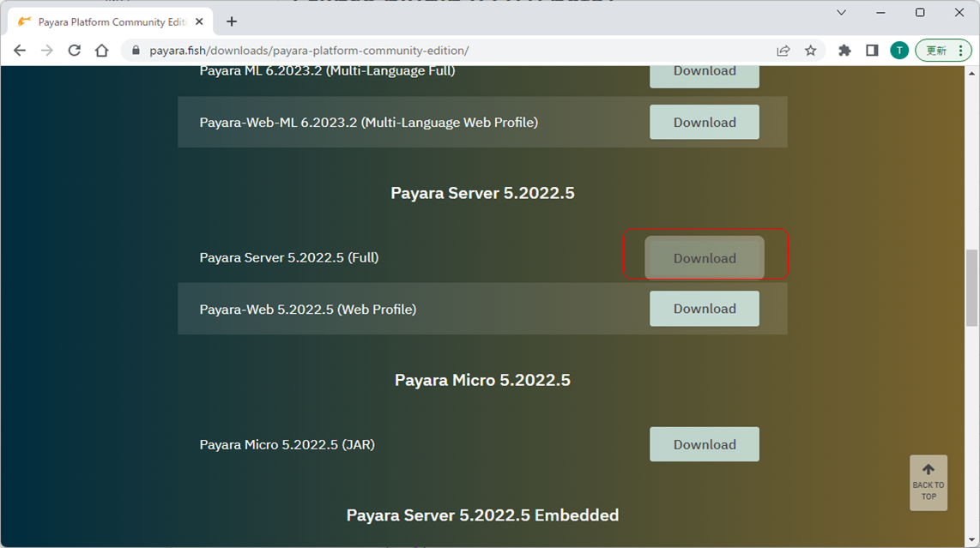This screenshot has height=548, width=980.
Task: Click the text Payara Micro 5.2022.5 (JAR)
Action: 287,445
